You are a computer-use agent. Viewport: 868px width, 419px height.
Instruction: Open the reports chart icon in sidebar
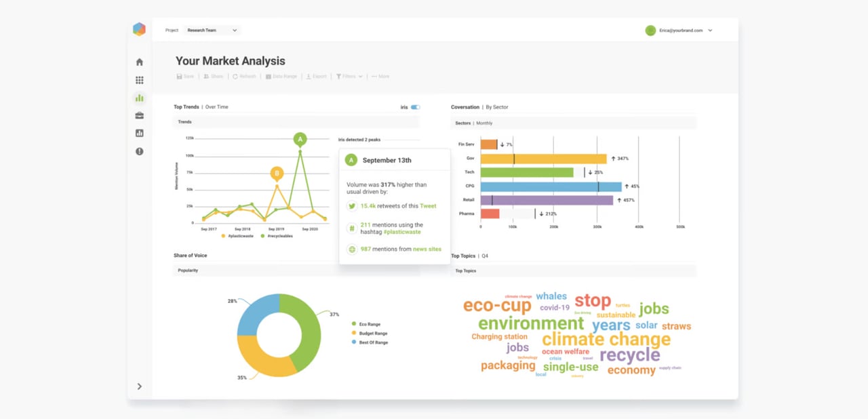[139, 133]
